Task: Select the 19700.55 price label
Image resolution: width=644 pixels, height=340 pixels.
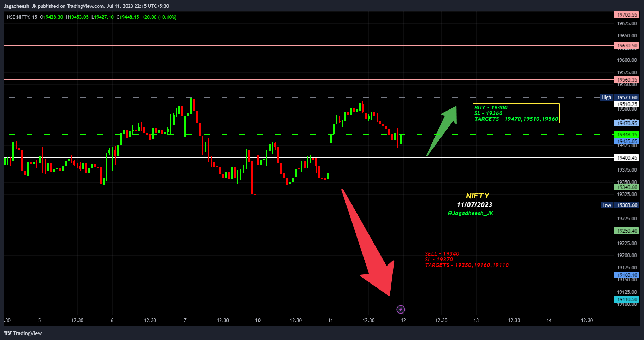Action: tap(626, 15)
